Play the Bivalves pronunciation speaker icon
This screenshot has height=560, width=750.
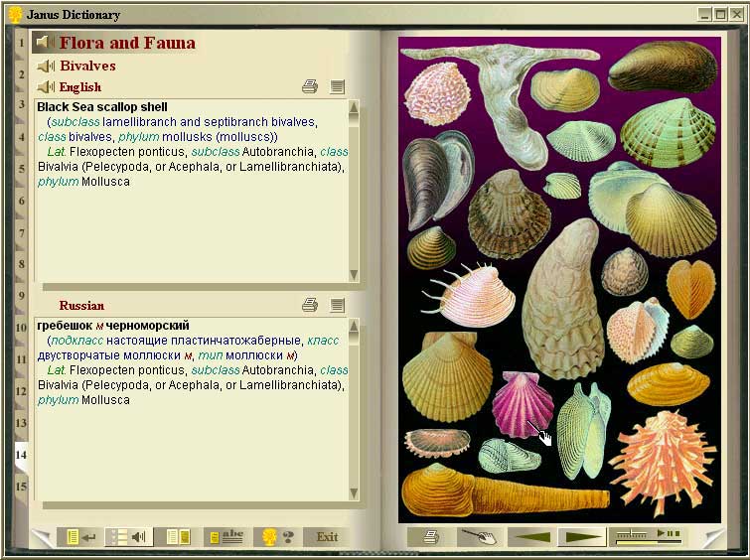coord(46,67)
